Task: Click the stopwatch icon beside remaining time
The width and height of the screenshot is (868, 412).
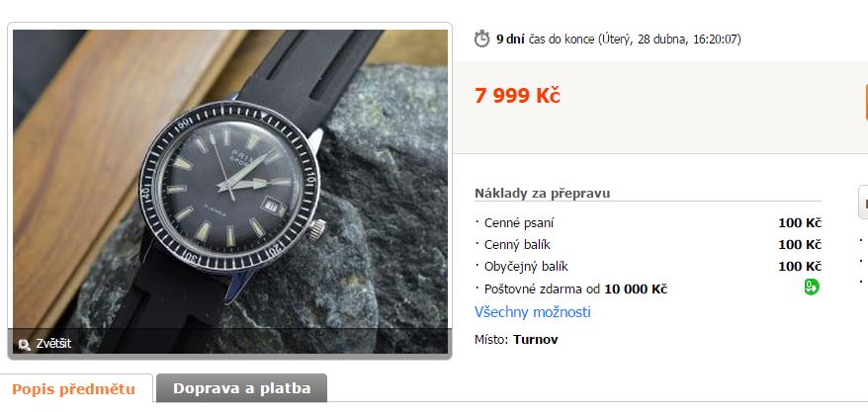Action: (482, 39)
